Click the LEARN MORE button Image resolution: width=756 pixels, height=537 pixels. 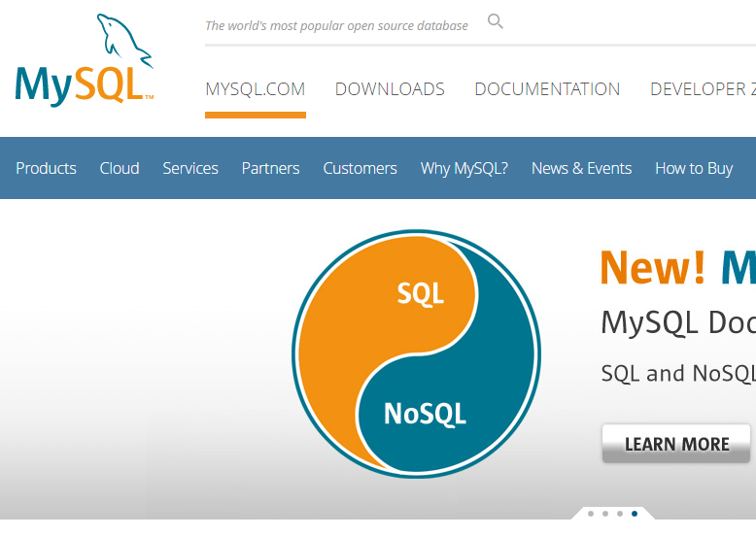[x=676, y=444]
